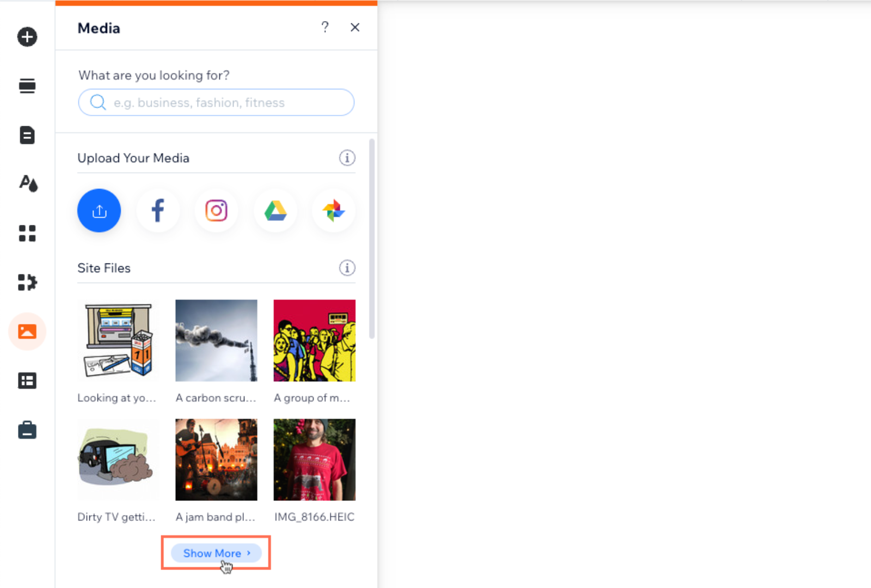Open Media panel help question mark
871x588 pixels.
point(325,27)
